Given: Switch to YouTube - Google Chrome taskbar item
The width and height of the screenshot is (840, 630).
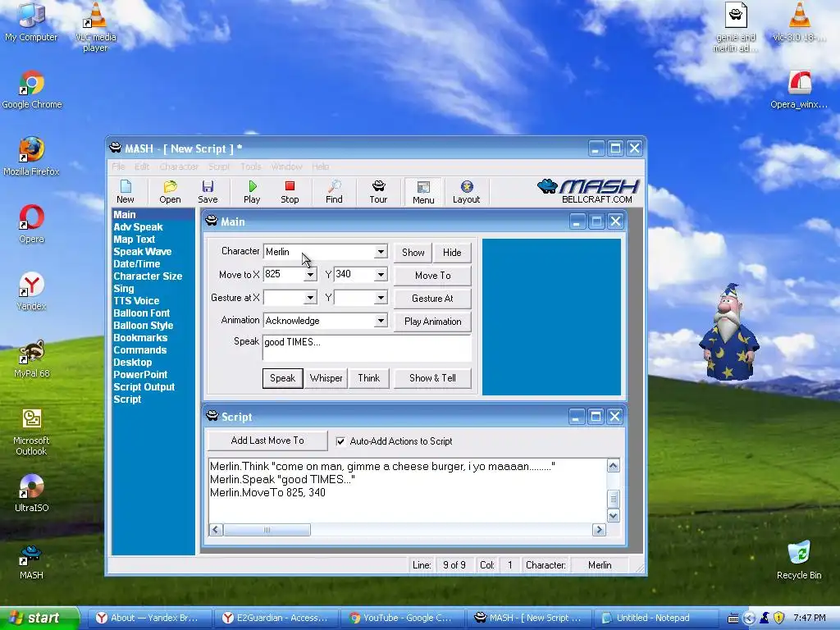Looking at the screenshot, I should [404, 618].
